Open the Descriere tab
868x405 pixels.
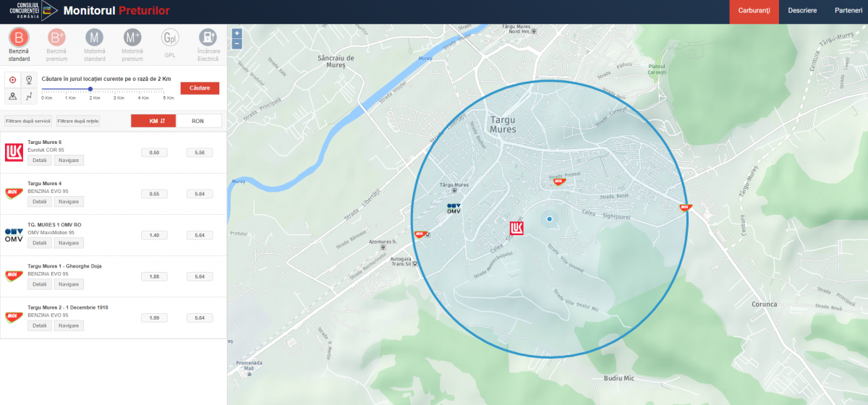pyautogui.click(x=802, y=11)
